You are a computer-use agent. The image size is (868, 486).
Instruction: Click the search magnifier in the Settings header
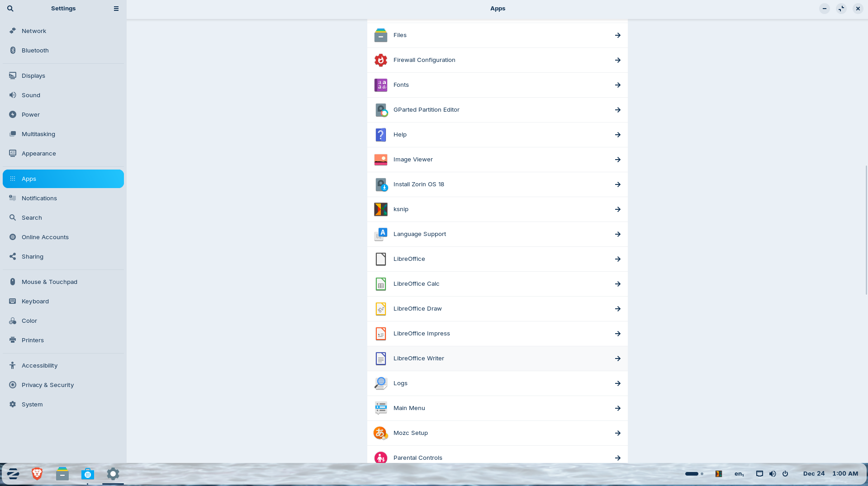[x=10, y=8]
